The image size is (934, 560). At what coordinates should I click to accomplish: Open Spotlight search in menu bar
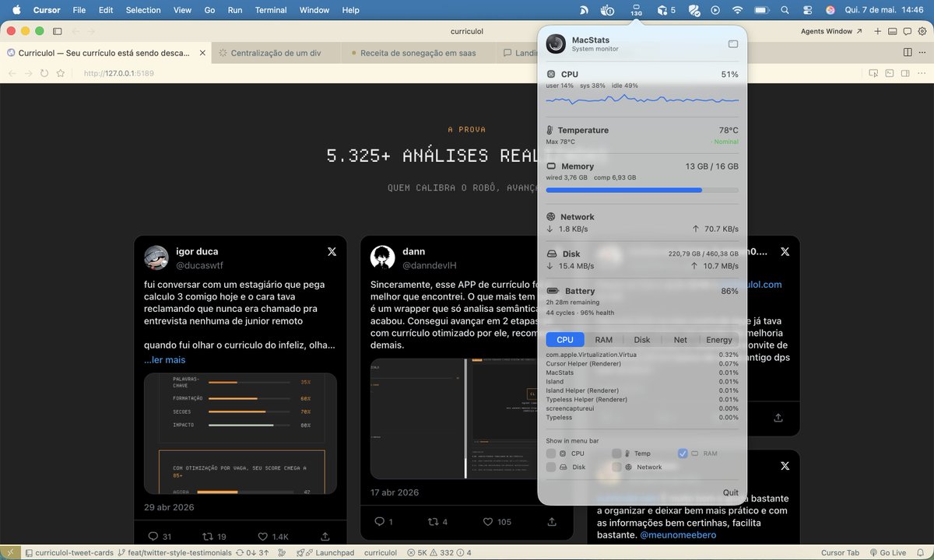785,10
